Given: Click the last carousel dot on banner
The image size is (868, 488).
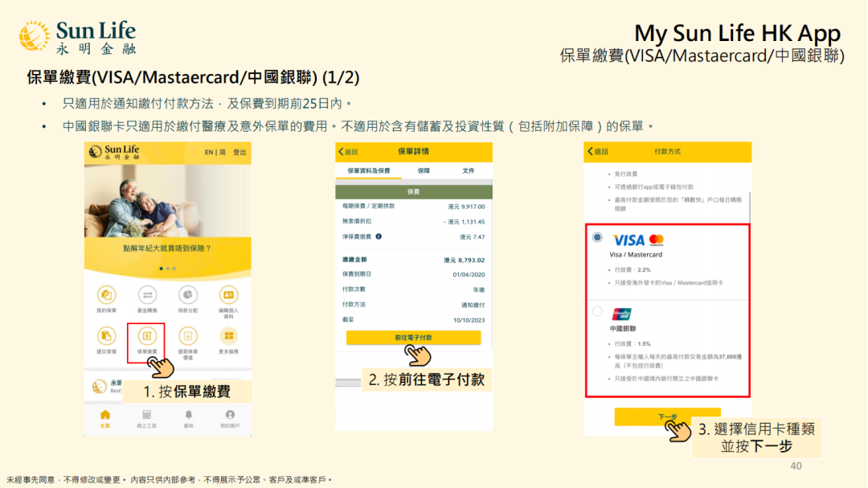Looking at the screenshot, I should click(x=174, y=269).
